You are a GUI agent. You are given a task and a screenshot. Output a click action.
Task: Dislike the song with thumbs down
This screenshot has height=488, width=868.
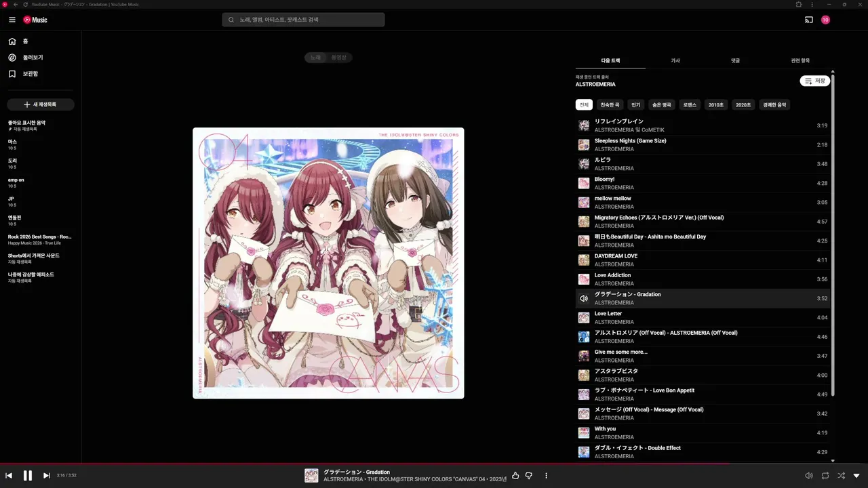[x=529, y=476]
